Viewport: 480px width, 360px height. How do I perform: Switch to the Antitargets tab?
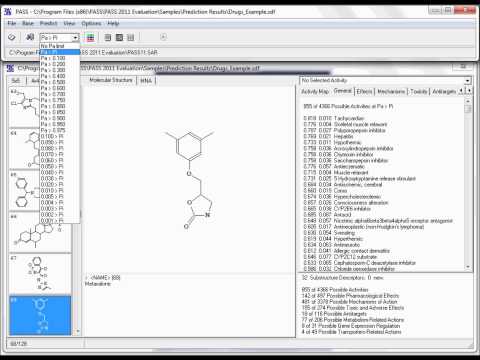click(444, 91)
